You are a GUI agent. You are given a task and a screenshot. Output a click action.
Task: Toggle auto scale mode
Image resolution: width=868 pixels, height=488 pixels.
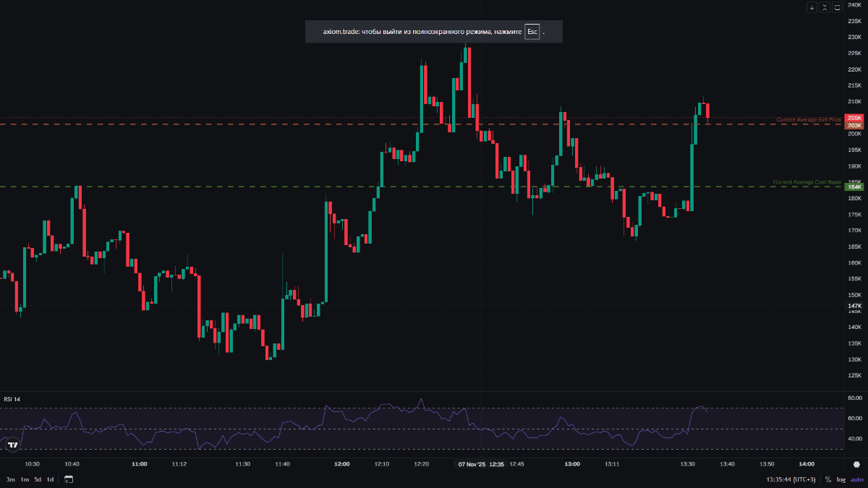[856, 479]
